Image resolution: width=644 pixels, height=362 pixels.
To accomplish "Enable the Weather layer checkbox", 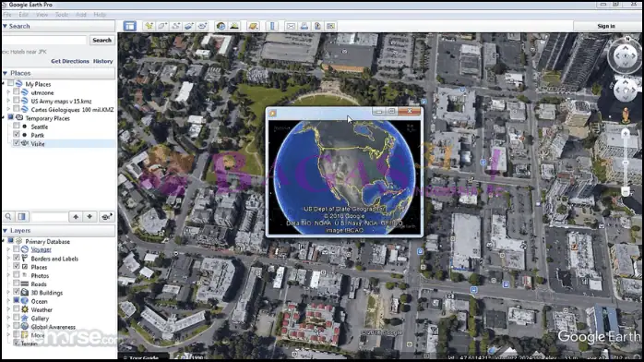I will tap(16, 308).
